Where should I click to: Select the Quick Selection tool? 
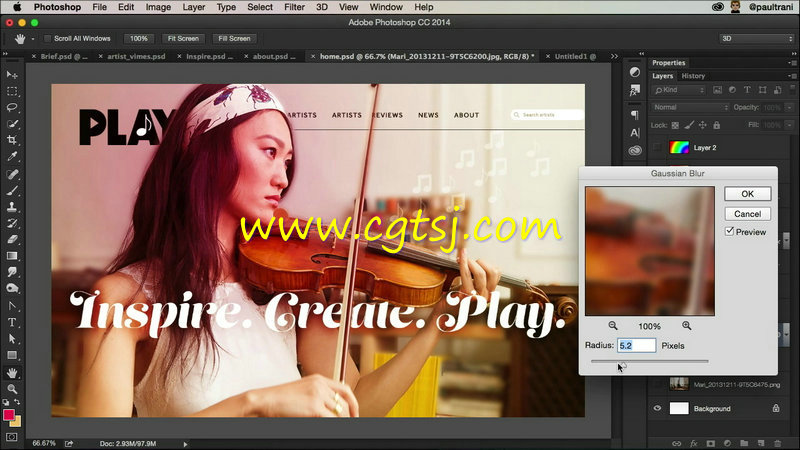pyautogui.click(x=12, y=124)
